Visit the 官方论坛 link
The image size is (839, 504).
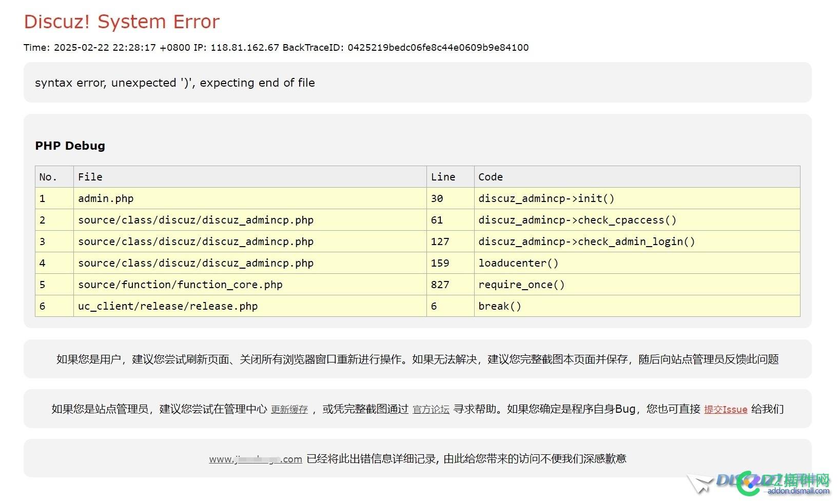(x=431, y=409)
